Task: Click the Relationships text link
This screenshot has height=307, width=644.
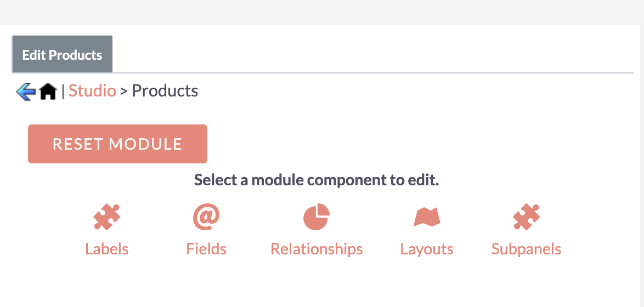Action: (x=317, y=249)
